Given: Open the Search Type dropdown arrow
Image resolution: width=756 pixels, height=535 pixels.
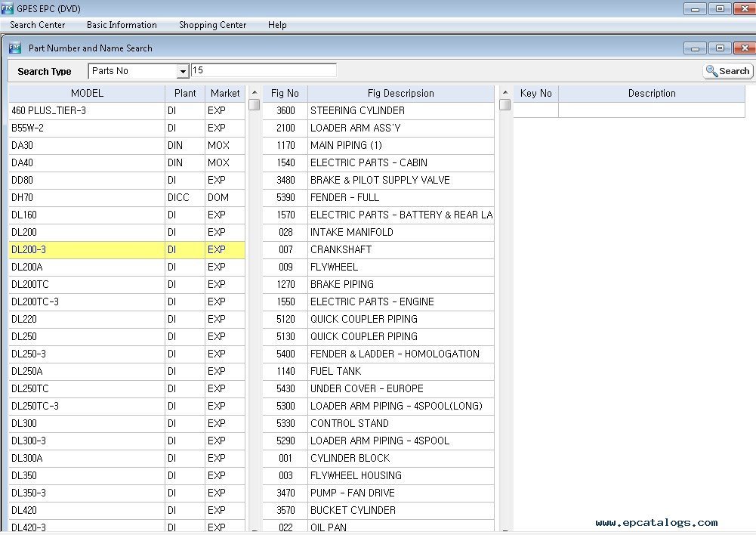Looking at the screenshot, I should pos(182,72).
